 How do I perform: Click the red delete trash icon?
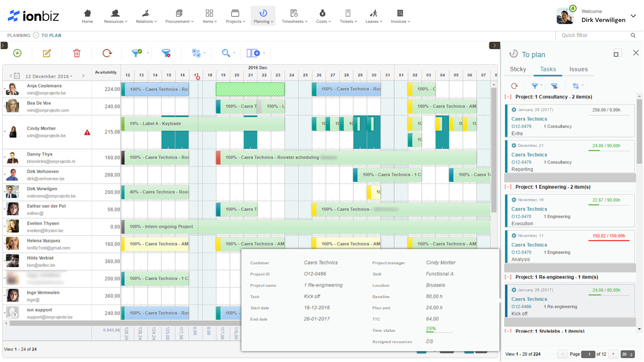click(x=77, y=53)
